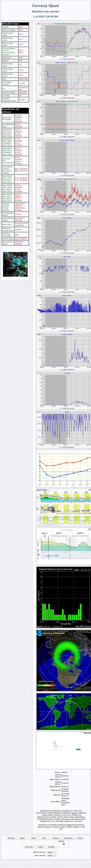Open the UV index graph
This screenshot has height=868, width=91.
click(63, 391)
